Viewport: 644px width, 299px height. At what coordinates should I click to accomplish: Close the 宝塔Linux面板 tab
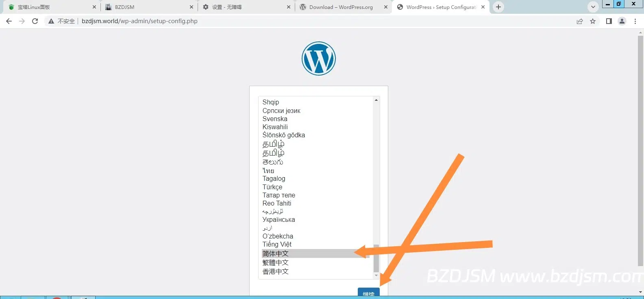[x=94, y=7]
